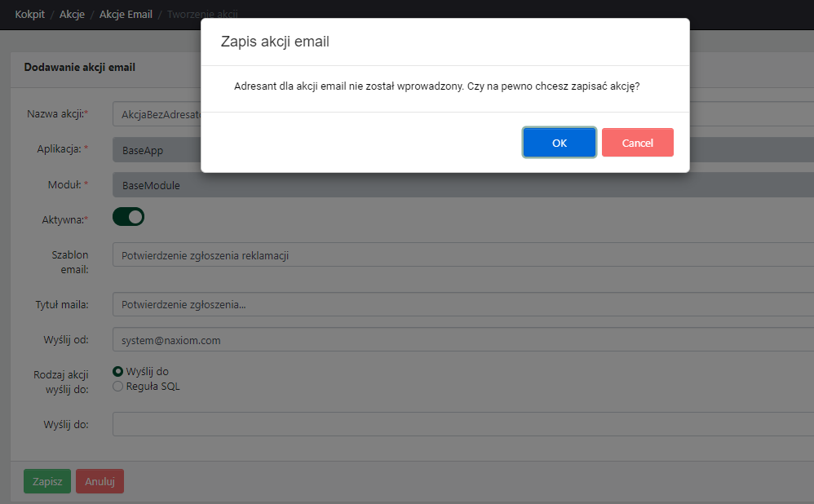Confirm saving with the OK button
This screenshot has height=504, width=814.
click(x=559, y=143)
